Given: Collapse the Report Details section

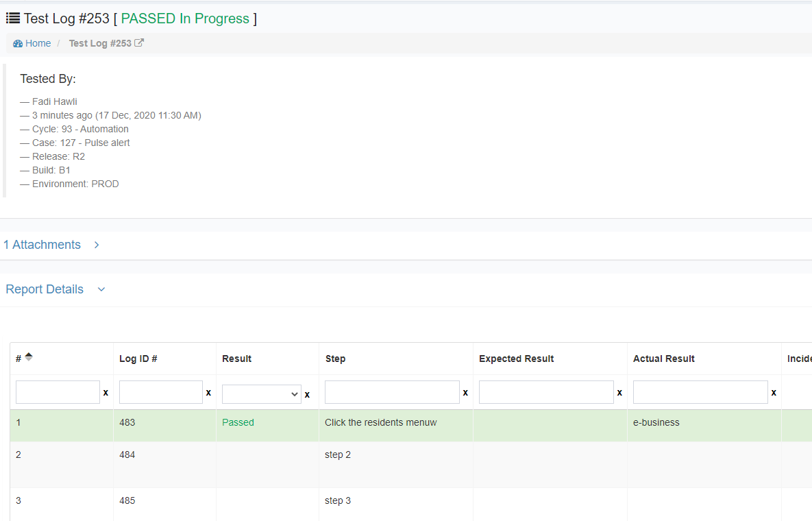Looking at the screenshot, I should (x=45, y=289).
